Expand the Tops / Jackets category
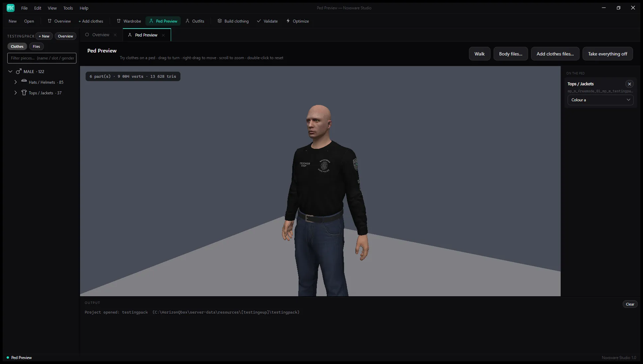Viewport: 643px width, 364px height. 15,93
